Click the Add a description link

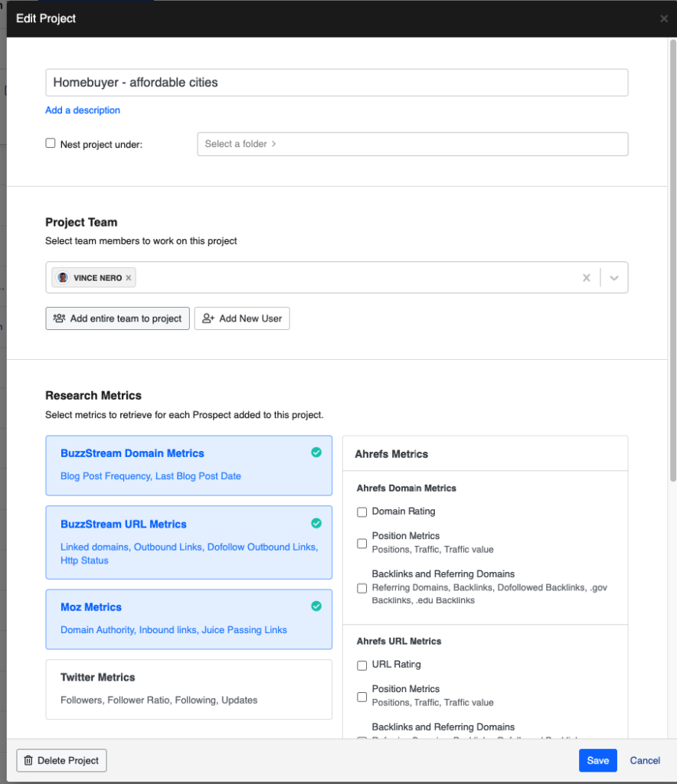pyautogui.click(x=82, y=109)
